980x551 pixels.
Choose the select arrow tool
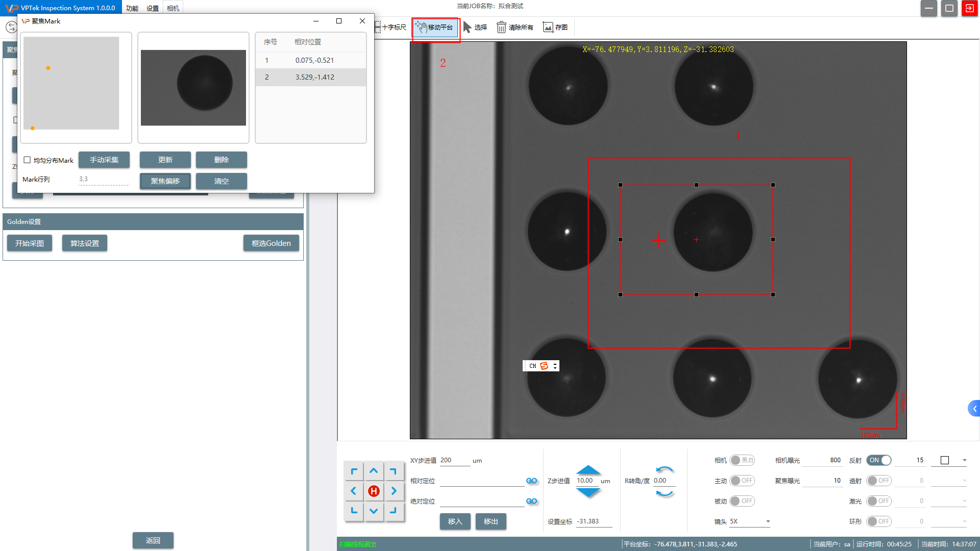tap(475, 27)
